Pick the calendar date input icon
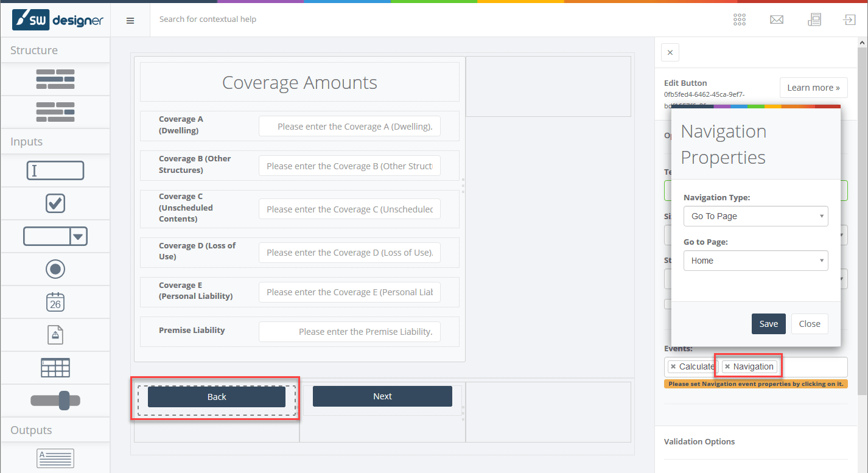This screenshot has width=868, height=473. coord(55,302)
